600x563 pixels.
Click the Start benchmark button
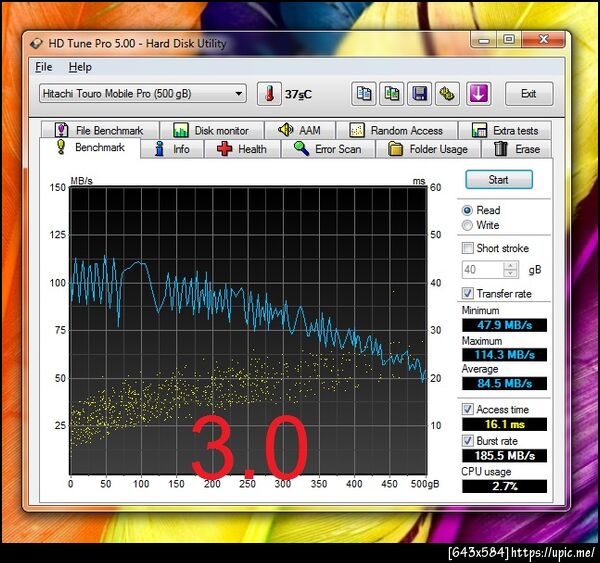499,180
